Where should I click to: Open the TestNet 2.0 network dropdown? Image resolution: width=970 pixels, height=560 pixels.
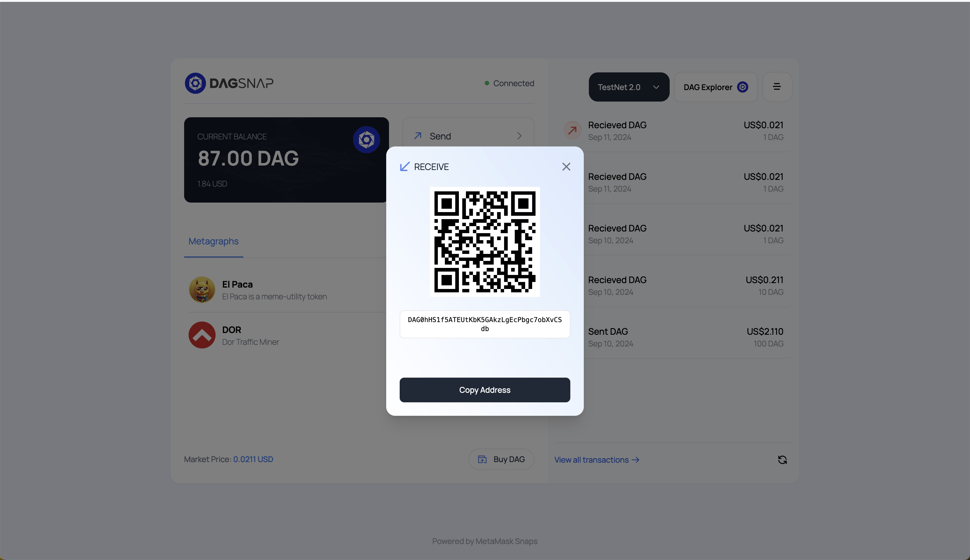pos(629,87)
